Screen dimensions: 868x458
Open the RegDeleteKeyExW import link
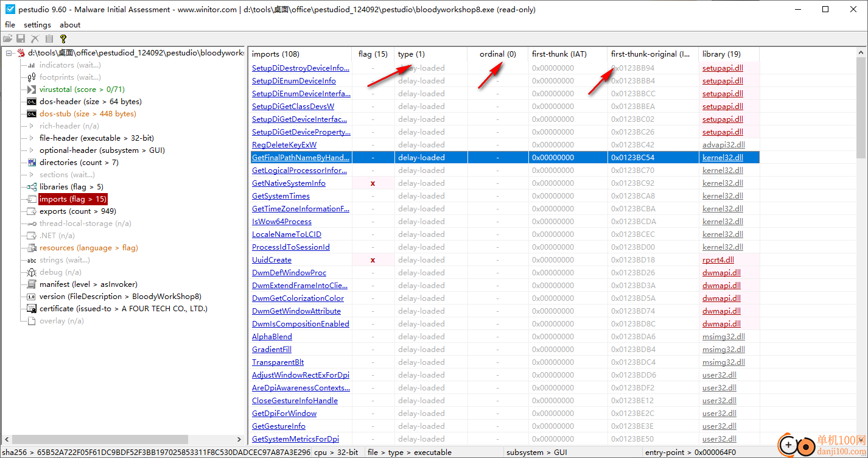284,145
